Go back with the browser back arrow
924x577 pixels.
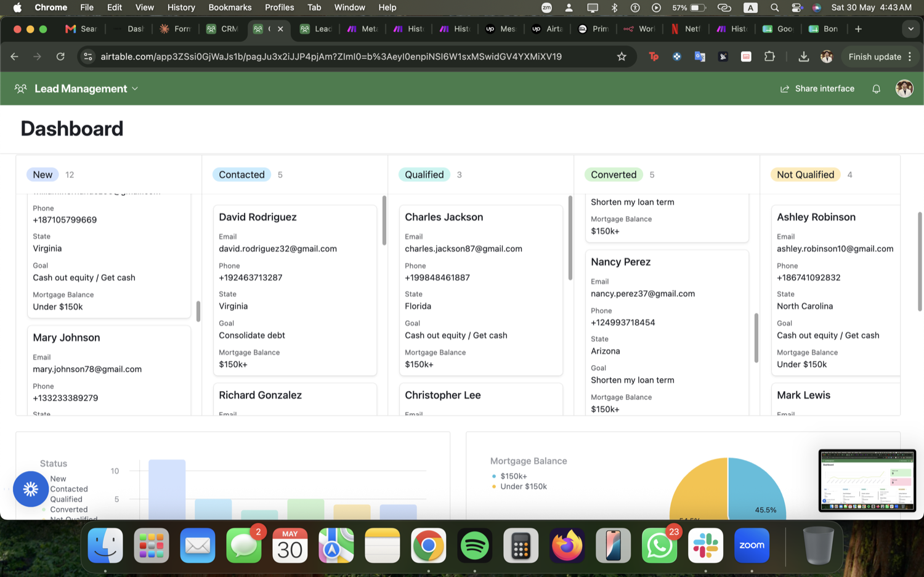coord(14,57)
